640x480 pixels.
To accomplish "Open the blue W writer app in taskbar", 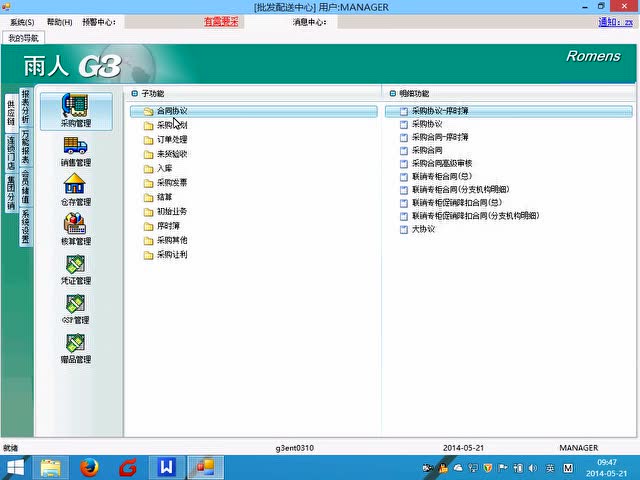I will [x=167, y=468].
